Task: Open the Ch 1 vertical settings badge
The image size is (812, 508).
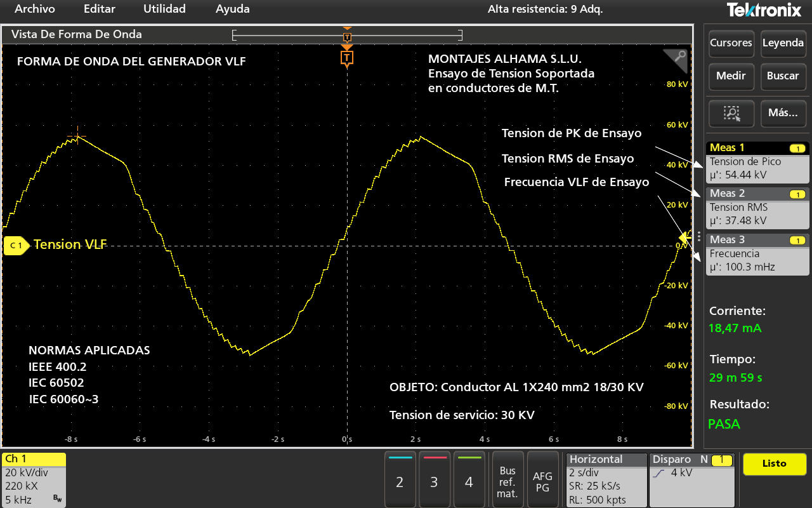Action: [34, 479]
